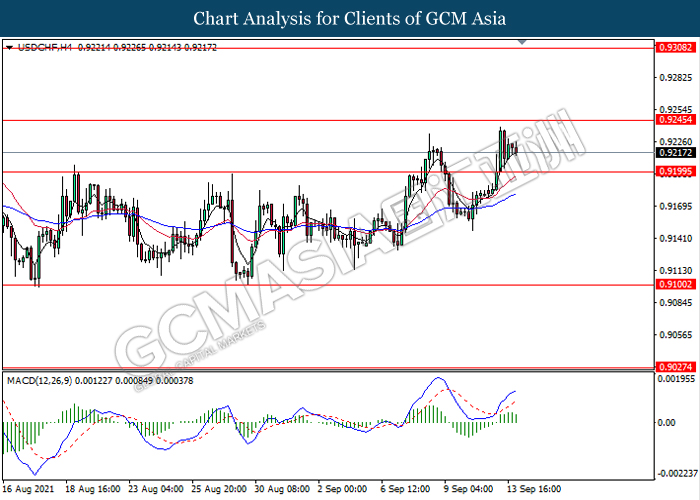Click the 0.91130 price axis value

tap(676, 271)
